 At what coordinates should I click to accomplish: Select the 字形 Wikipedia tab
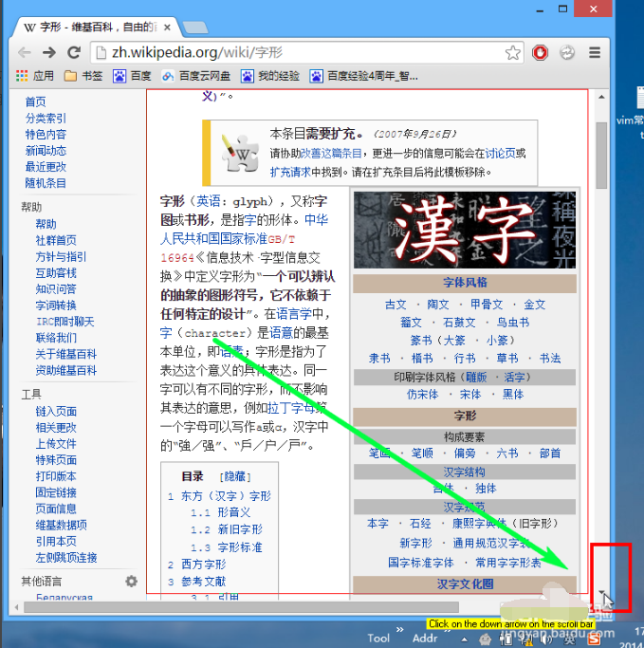[95, 27]
